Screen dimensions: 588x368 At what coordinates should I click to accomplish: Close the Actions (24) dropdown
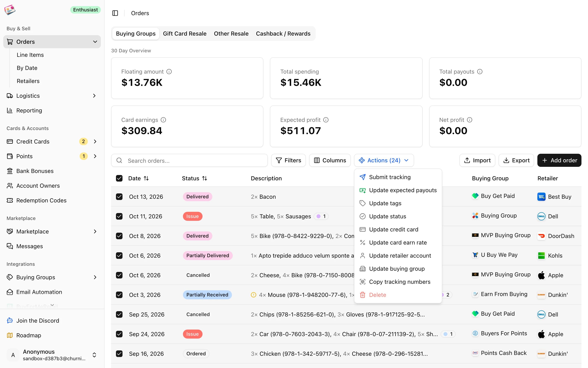[384, 160]
